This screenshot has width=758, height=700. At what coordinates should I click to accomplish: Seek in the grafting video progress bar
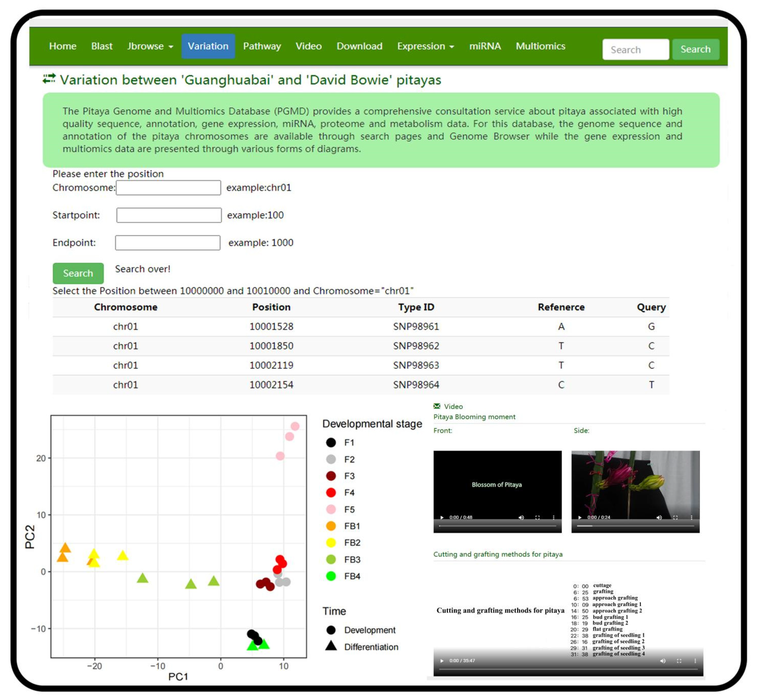(568, 670)
